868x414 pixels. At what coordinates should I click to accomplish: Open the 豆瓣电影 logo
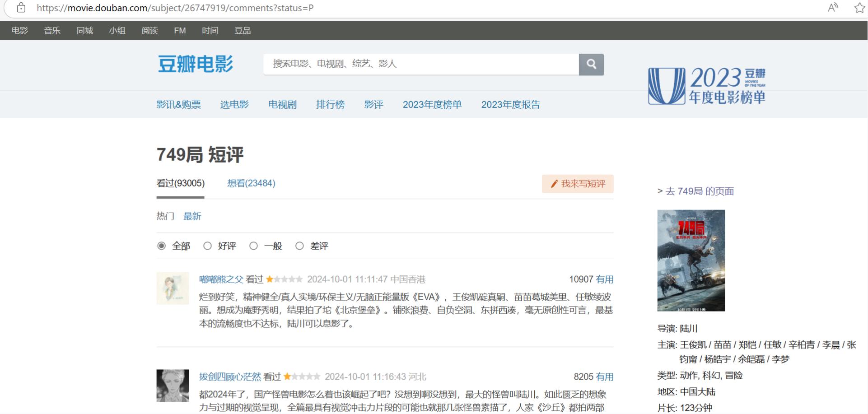pos(195,64)
